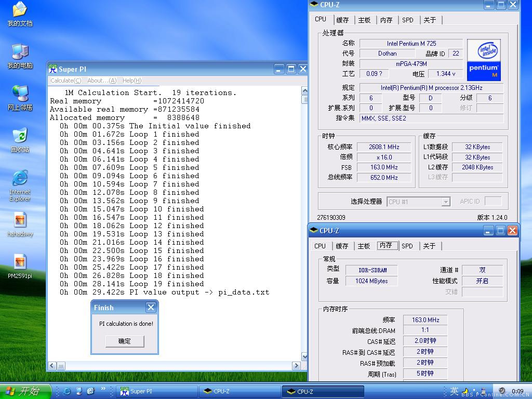Open the Calculate(C) menu in Super PI
The height and width of the screenshot is (399, 532).
tap(66, 81)
